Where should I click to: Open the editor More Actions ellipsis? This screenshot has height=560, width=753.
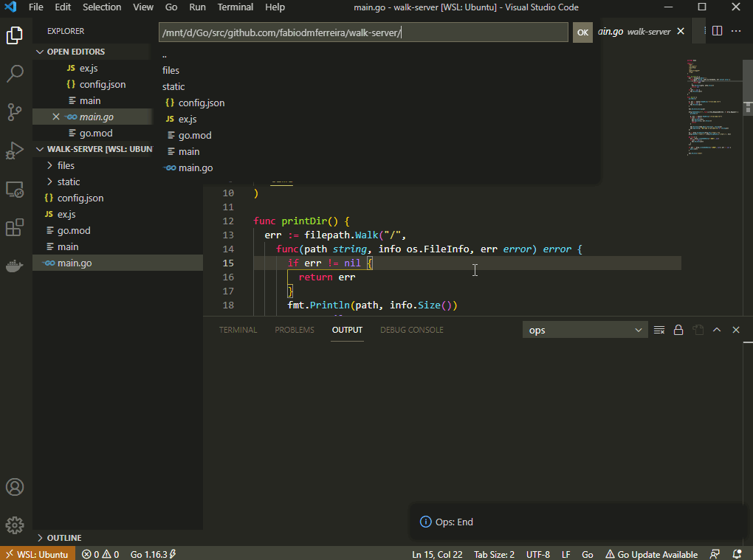[x=736, y=31]
